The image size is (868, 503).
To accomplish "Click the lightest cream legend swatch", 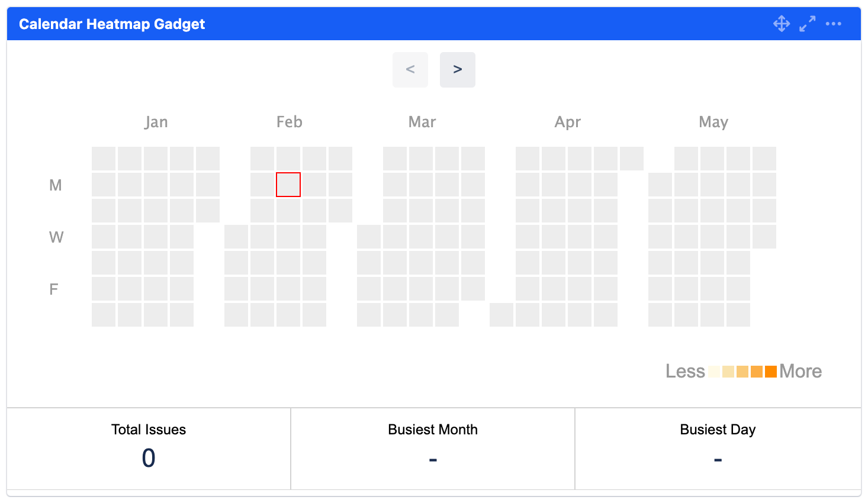I will point(714,372).
